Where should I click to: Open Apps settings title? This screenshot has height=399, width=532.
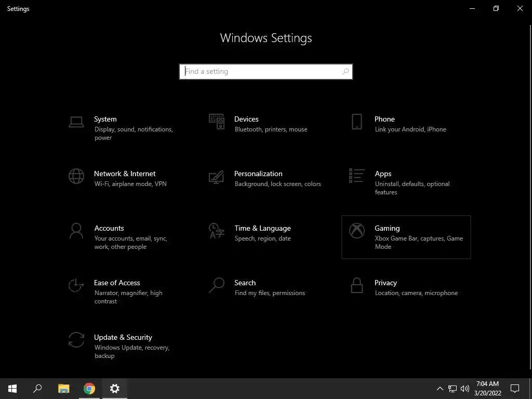[x=383, y=174]
